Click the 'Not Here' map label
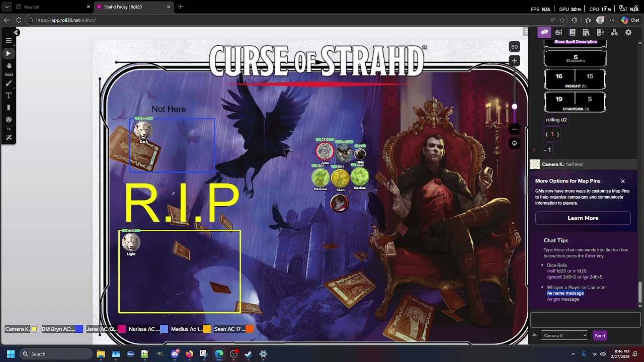This screenshot has width=644, height=362. (x=169, y=109)
